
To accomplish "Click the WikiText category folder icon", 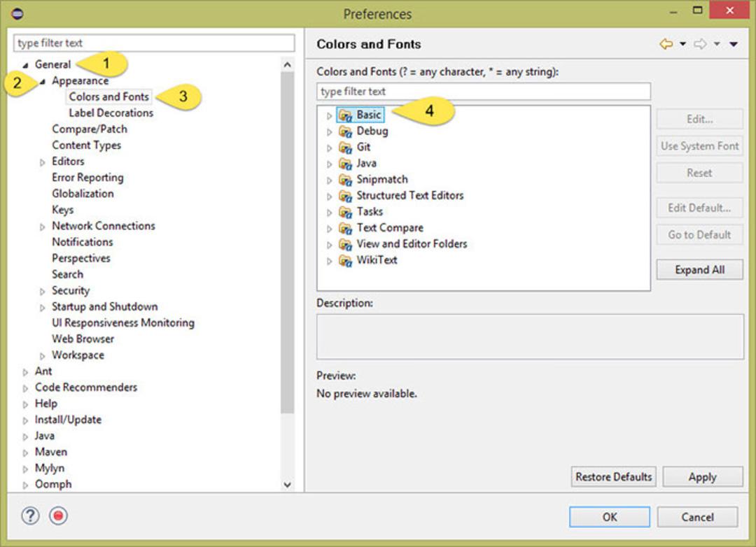I will [345, 261].
